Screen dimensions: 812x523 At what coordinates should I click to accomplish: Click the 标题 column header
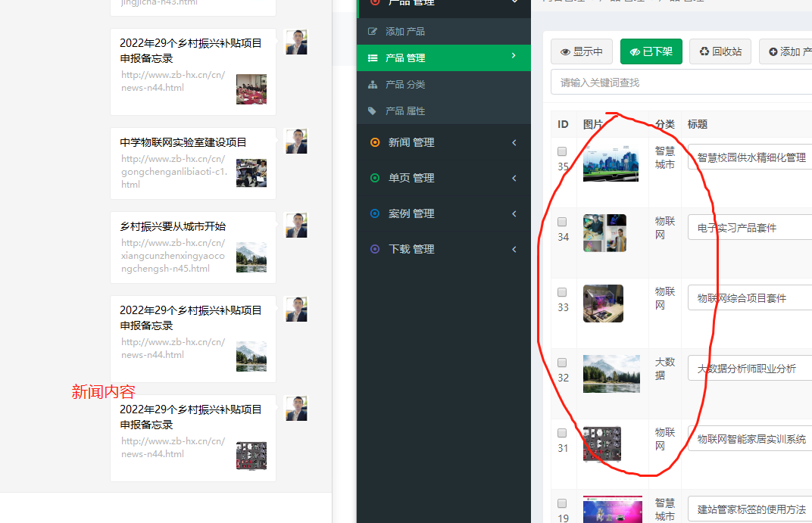(x=697, y=124)
